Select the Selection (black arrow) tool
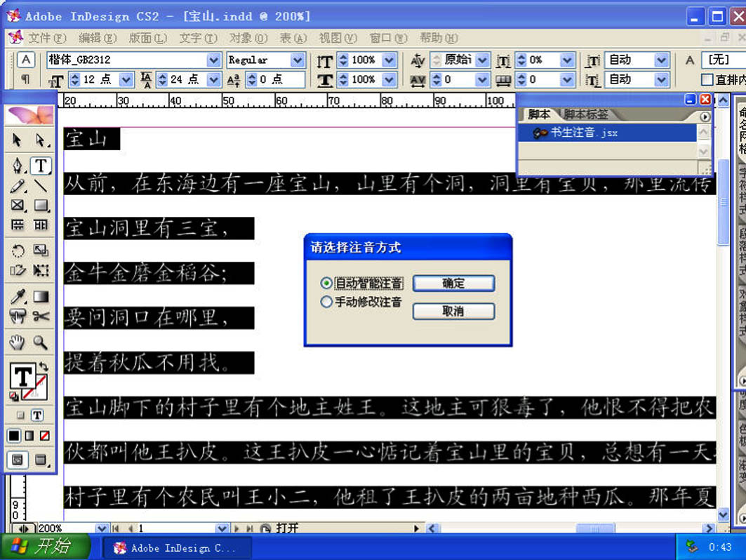This screenshot has width=746, height=560. point(17,140)
